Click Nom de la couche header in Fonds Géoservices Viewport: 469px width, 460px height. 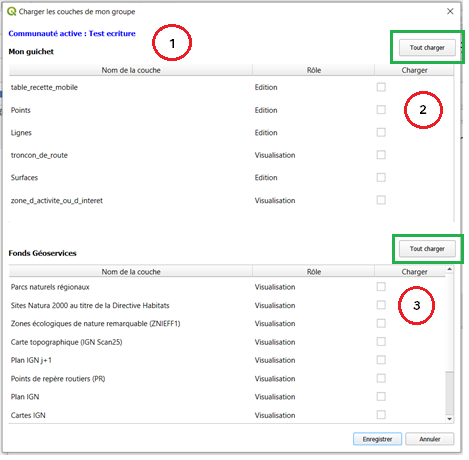(131, 272)
